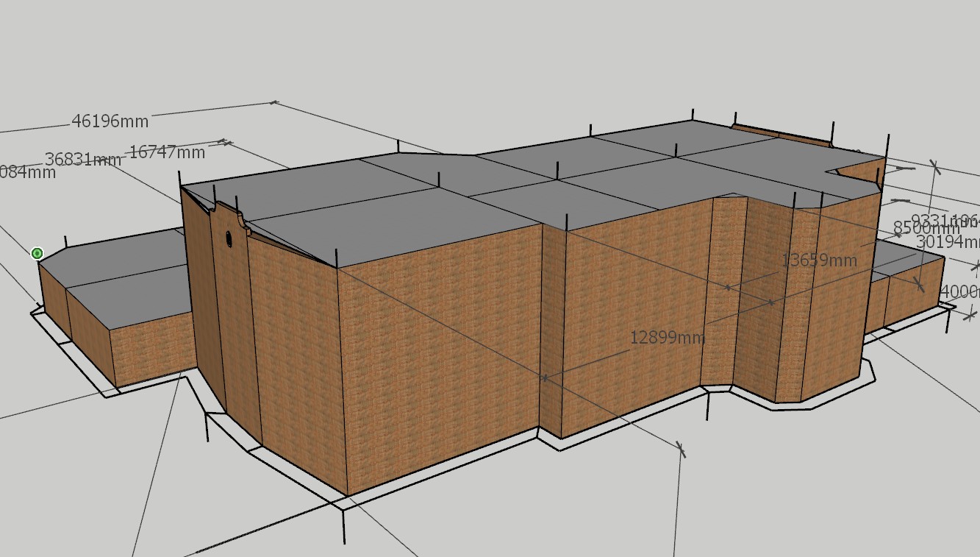The width and height of the screenshot is (980, 557).
Task: Select the 30194mm dimension label
Action: (x=948, y=241)
